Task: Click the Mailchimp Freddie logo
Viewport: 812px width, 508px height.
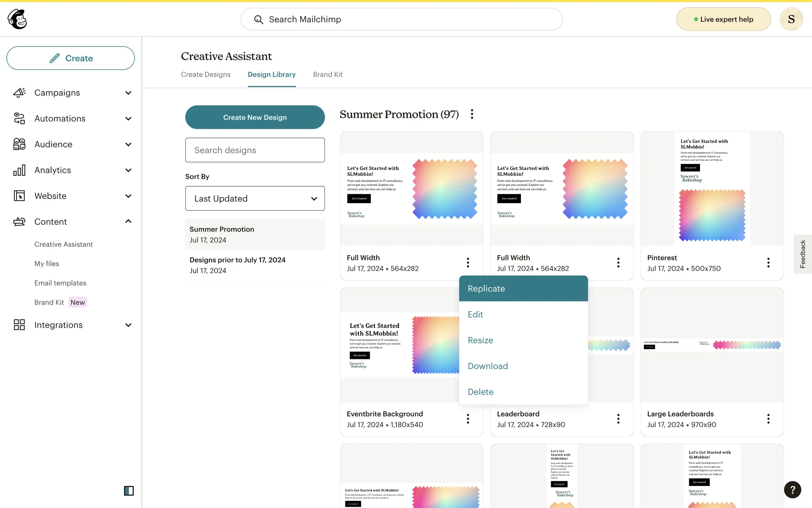Action: click(x=17, y=19)
